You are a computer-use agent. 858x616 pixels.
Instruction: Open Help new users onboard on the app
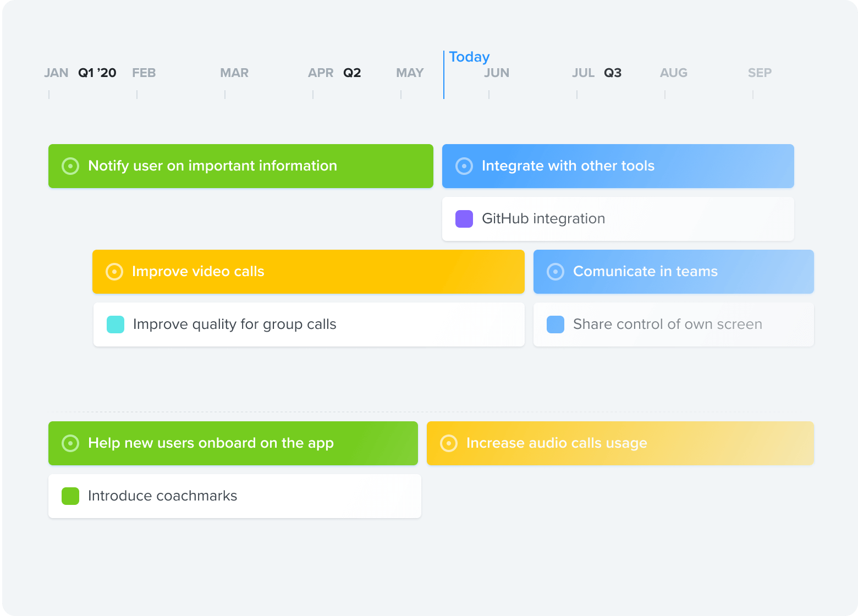tap(233, 443)
